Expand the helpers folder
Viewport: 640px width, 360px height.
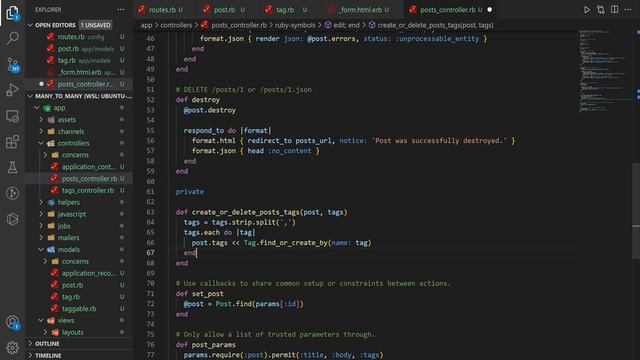[41, 202]
